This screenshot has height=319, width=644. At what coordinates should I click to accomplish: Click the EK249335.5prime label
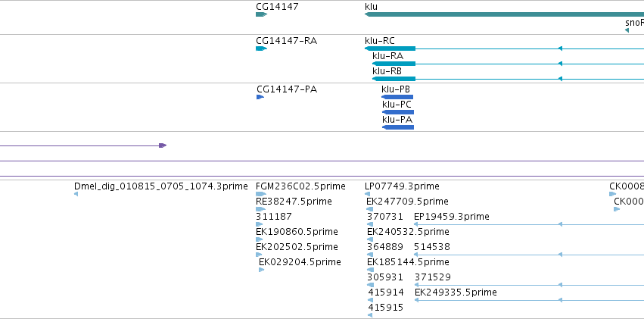(x=456, y=292)
